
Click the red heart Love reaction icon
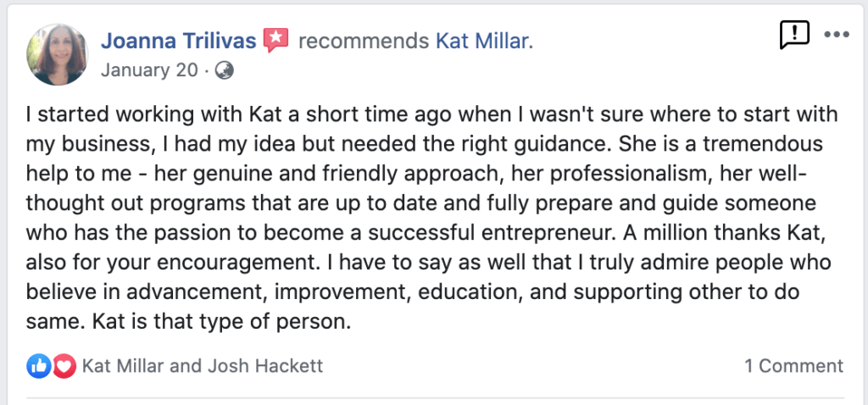[63, 366]
